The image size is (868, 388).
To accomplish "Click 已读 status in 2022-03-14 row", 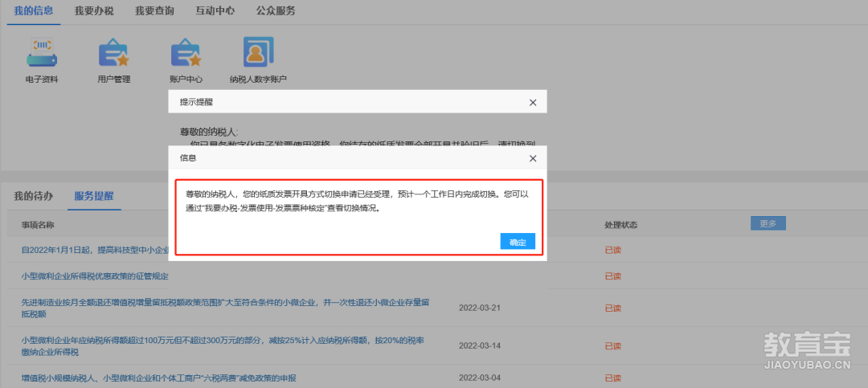I will pyautogui.click(x=612, y=346).
